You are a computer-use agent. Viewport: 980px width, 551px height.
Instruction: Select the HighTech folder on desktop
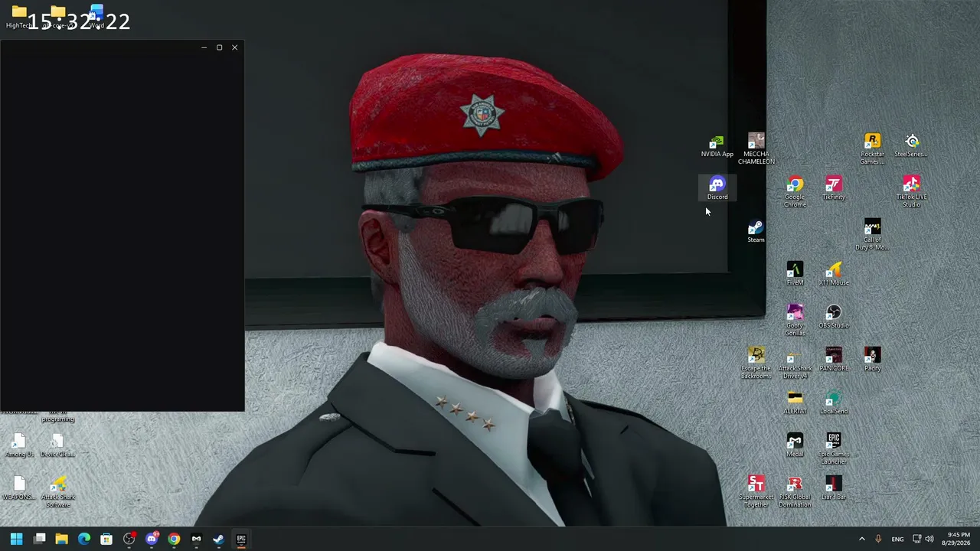pos(19,18)
